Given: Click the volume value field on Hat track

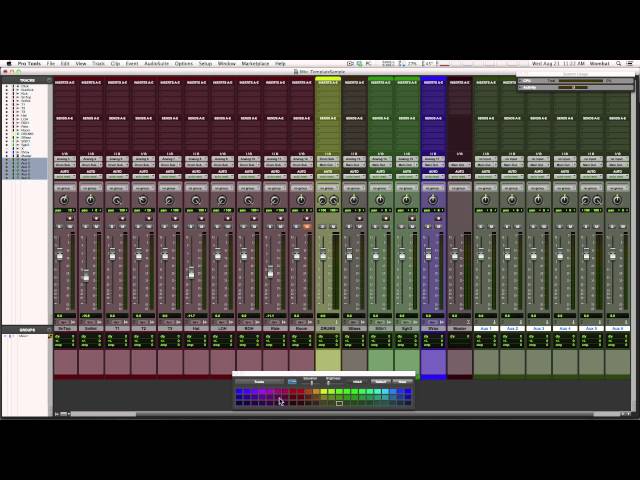Looking at the screenshot, I should 196,316.
